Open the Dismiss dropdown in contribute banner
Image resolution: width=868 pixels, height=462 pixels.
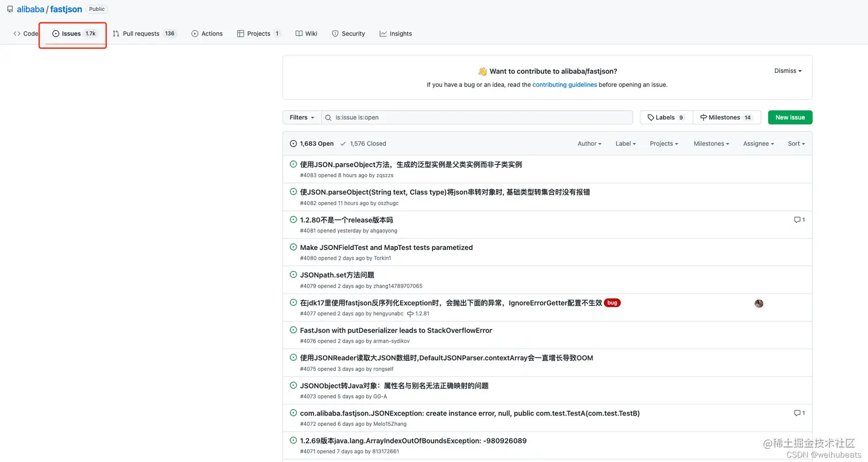click(788, 71)
